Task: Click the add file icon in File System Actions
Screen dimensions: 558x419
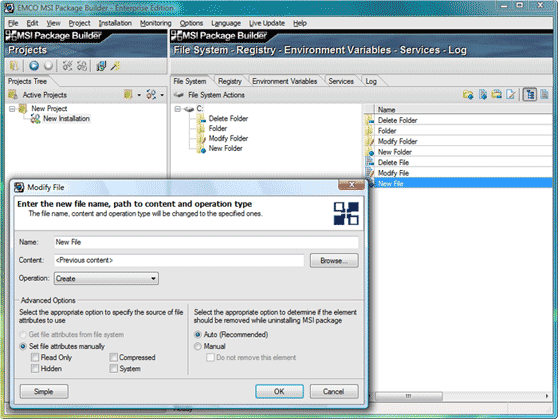Action: click(483, 95)
